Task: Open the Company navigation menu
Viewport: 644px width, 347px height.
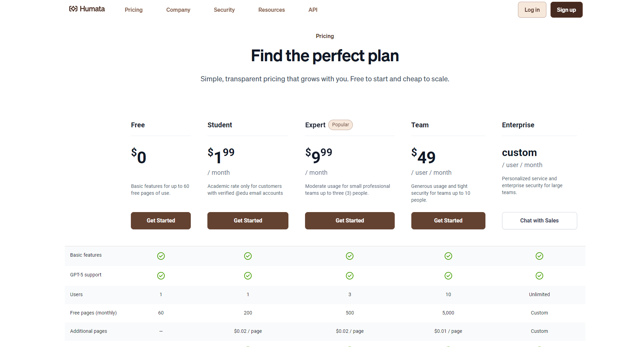Action: point(178,10)
